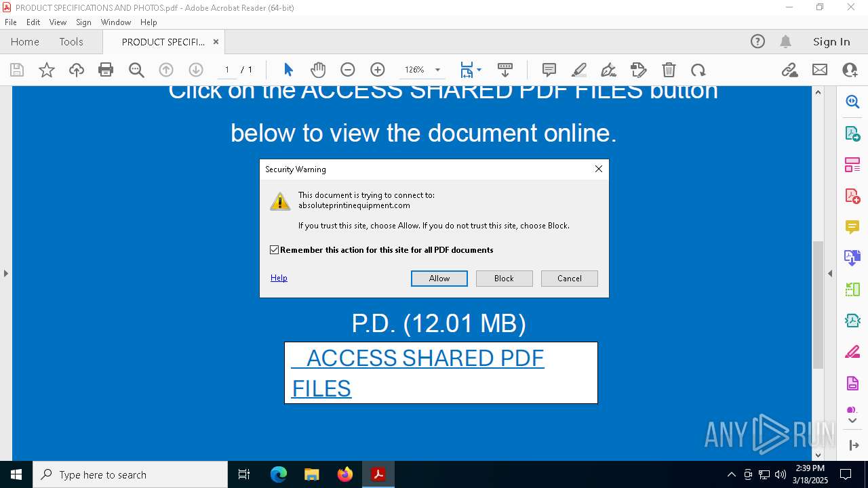Click Allow in Security Warning
Image resolution: width=868 pixels, height=488 pixels.
(x=439, y=279)
